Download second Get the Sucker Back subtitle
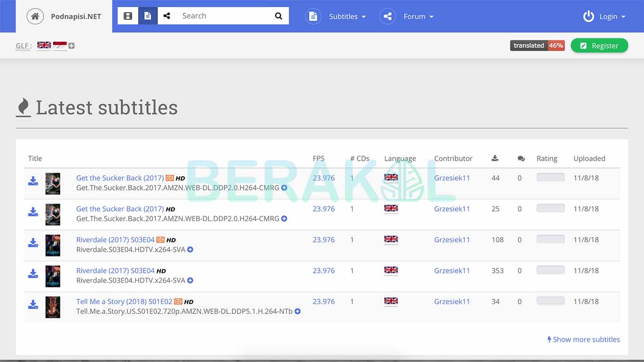The height and width of the screenshot is (362, 644). [33, 212]
